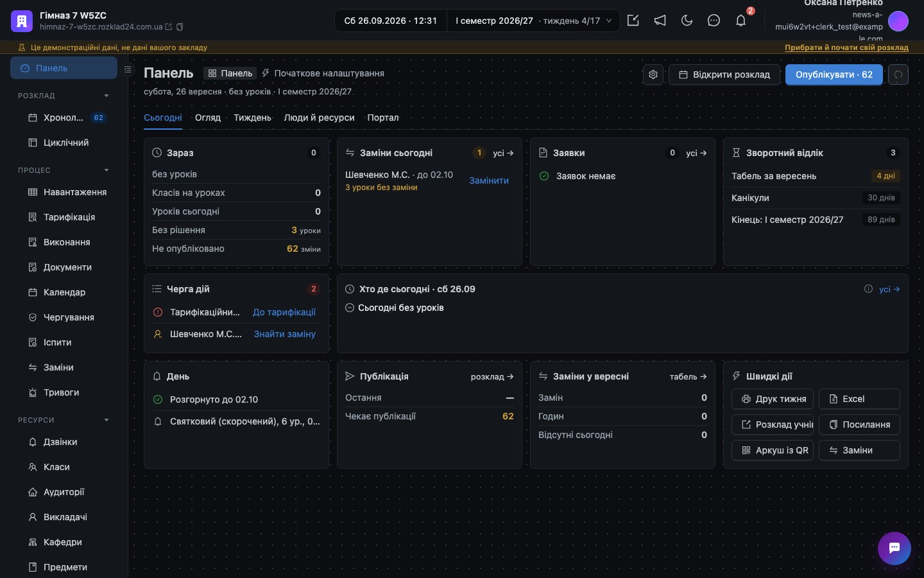
Task: Collapse the РЕСУРСИ sidebar section
Action: coord(63,420)
